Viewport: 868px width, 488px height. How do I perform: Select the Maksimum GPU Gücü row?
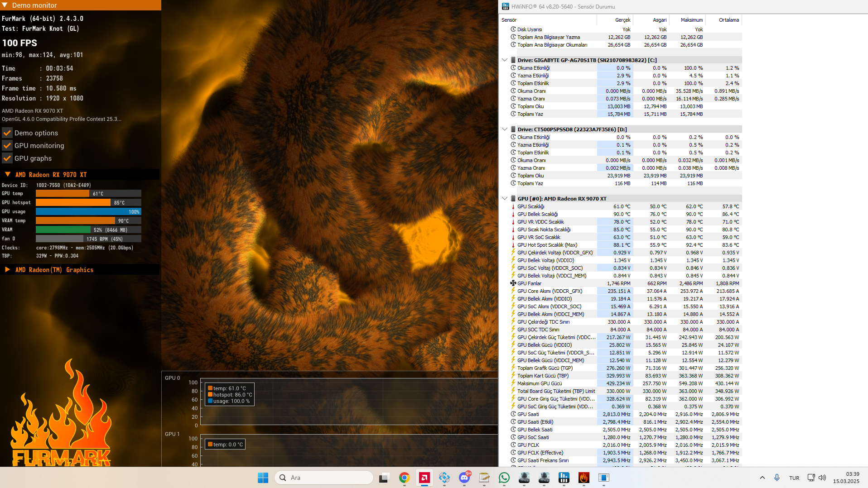(x=621, y=383)
